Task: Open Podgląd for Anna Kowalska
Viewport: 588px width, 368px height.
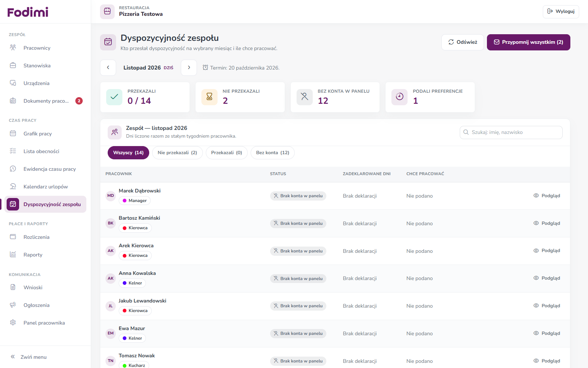Action: click(547, 278)
